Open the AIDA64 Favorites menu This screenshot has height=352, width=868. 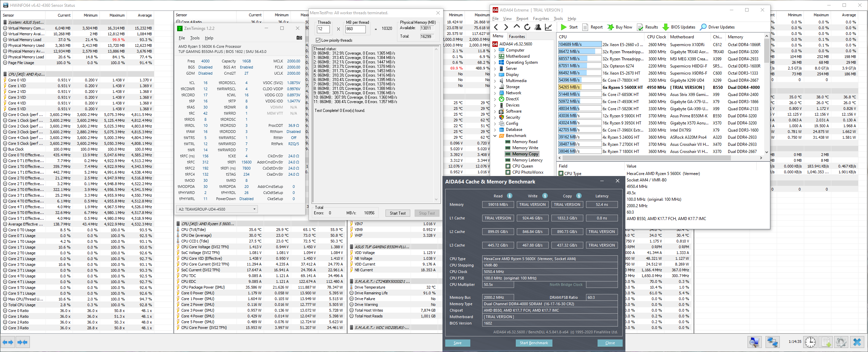541,19
